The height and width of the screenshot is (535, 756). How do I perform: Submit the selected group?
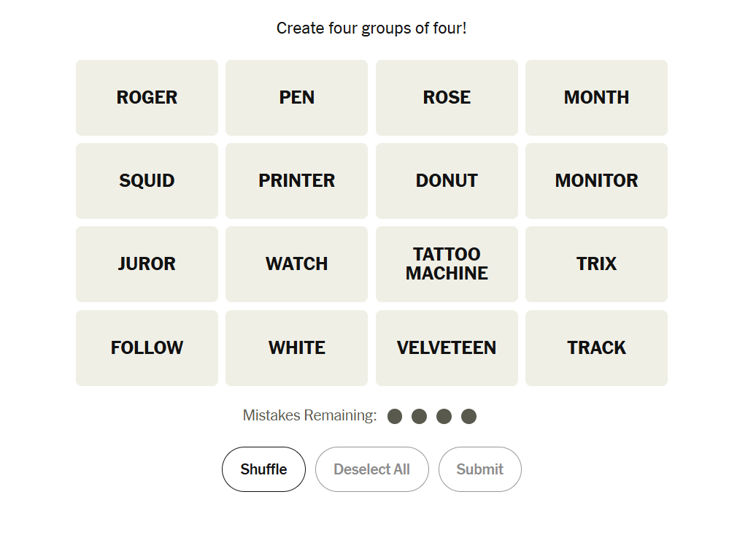point(479,469)
